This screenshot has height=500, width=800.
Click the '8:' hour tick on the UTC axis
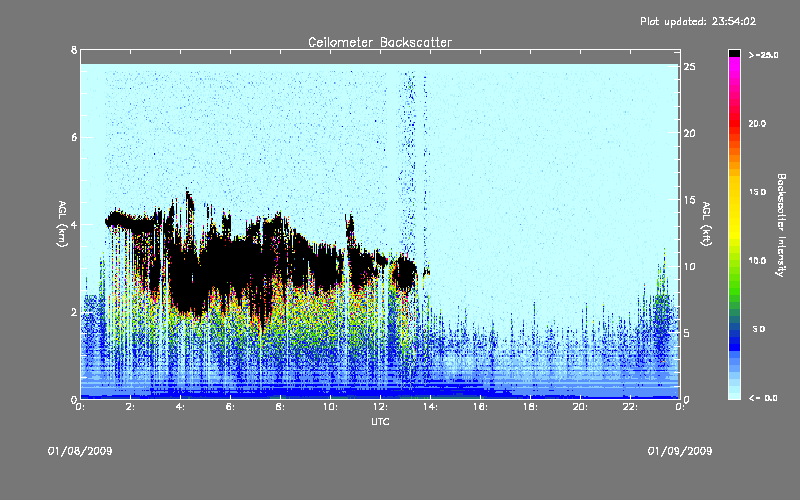click(281, 407)
